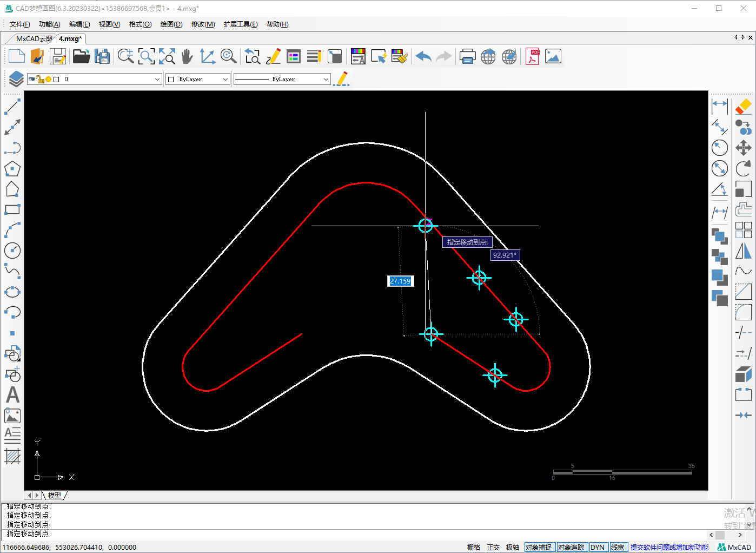Image resolution: width=756 pixels, height=553 pixels.
Task: Select the Angular dimension tool
Action: point(720,189)
